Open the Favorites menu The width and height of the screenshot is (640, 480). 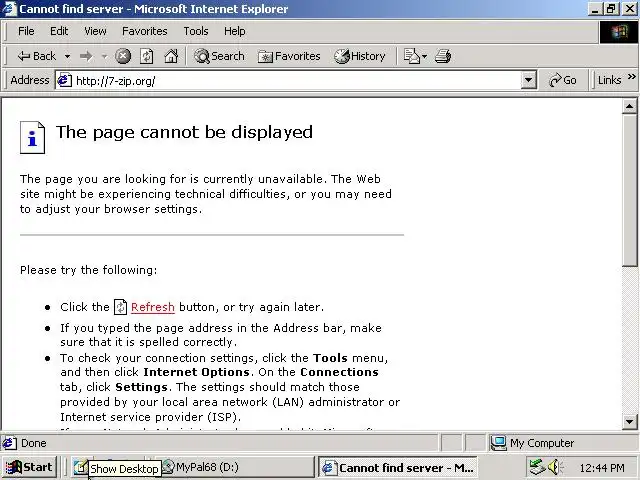click(x=144, y=31)
